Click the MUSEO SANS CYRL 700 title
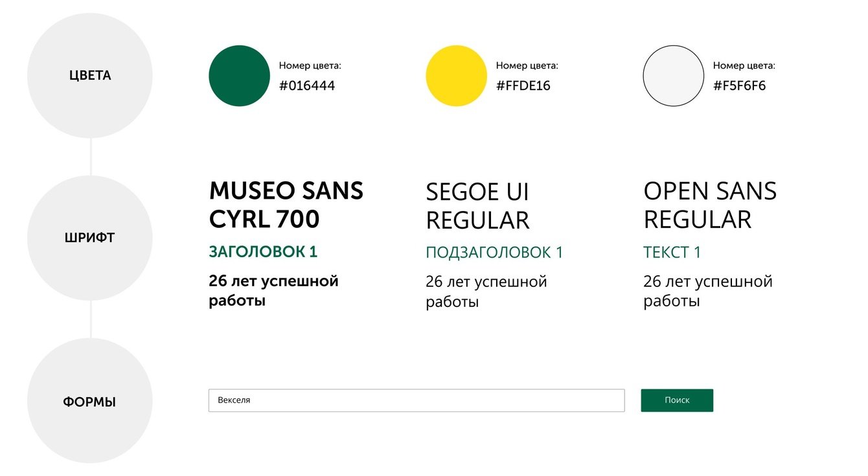The width and height of the screenshot is (868, 476). tap(286, 205)
